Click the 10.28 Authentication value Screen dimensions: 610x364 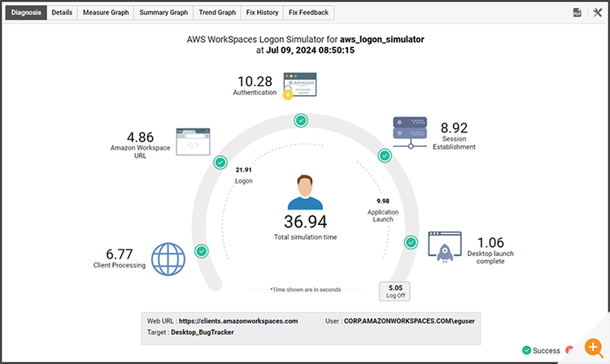point(255,81)
